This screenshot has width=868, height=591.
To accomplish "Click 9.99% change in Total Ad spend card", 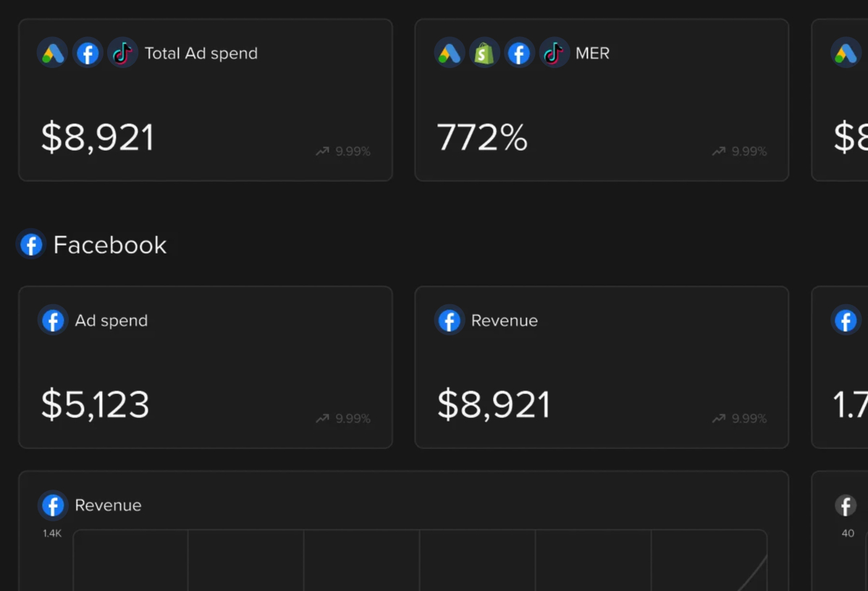I will [x=353, y=151].
